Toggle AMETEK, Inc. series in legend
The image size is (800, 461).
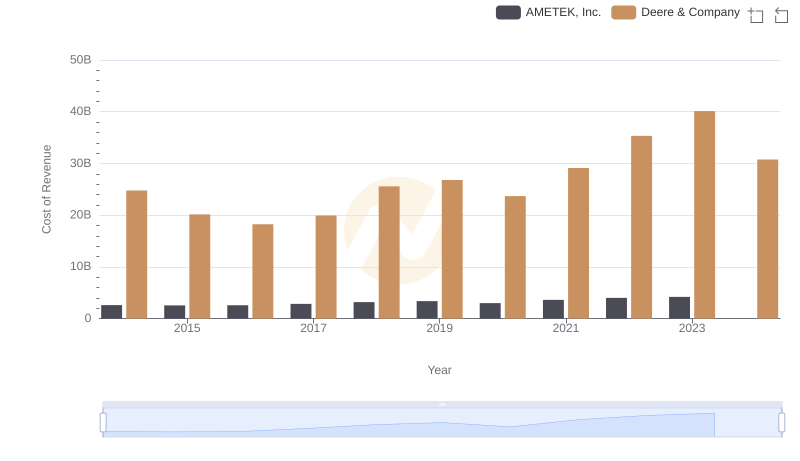pyautogui.click(x=548, y=12)
